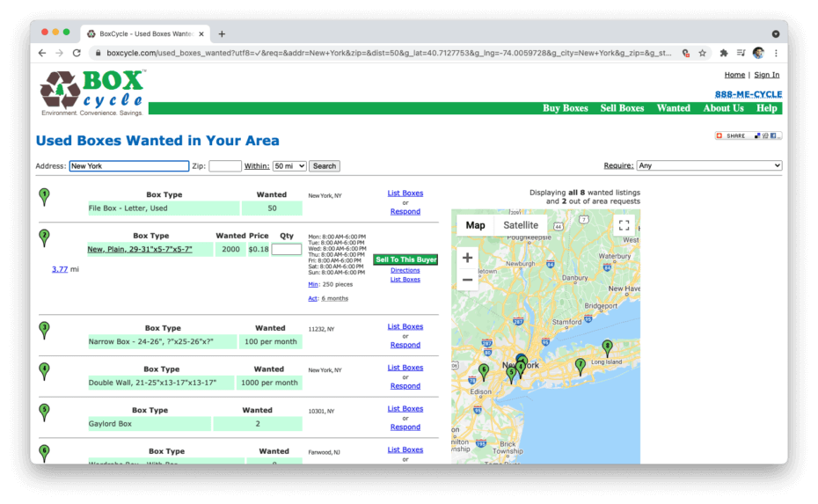818x504 pixels.
Task: Click listing marker 4 pin
Action: coord(44,371)
